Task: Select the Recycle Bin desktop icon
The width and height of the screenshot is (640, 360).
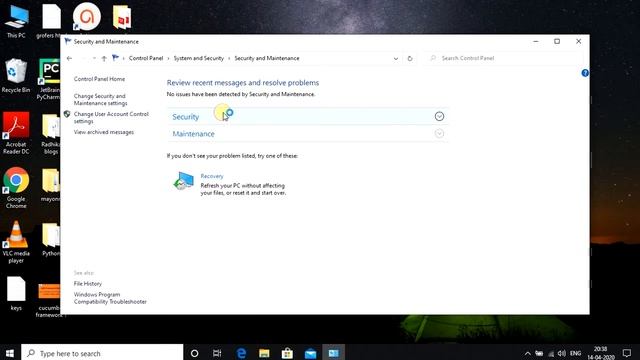Action: point(16,76)
